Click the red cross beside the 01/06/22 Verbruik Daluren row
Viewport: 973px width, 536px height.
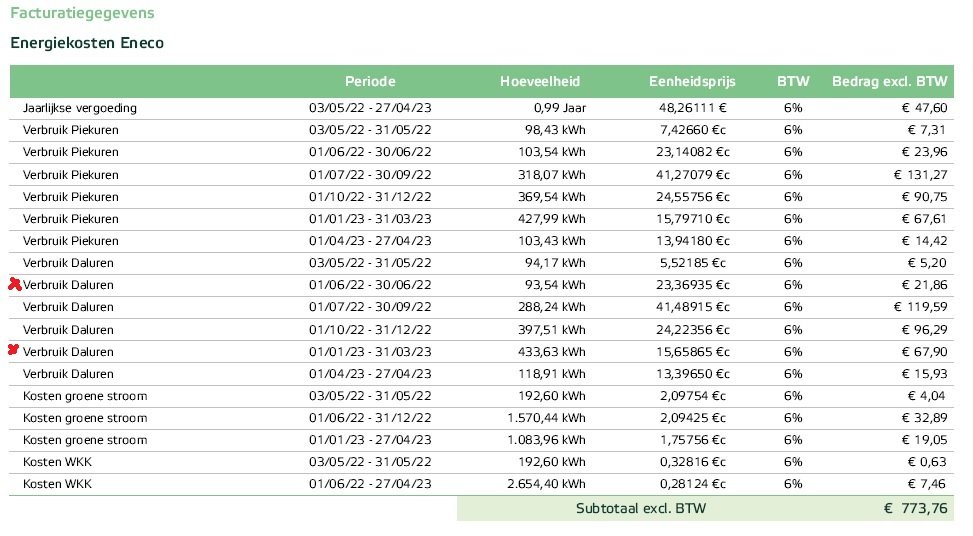14,284
